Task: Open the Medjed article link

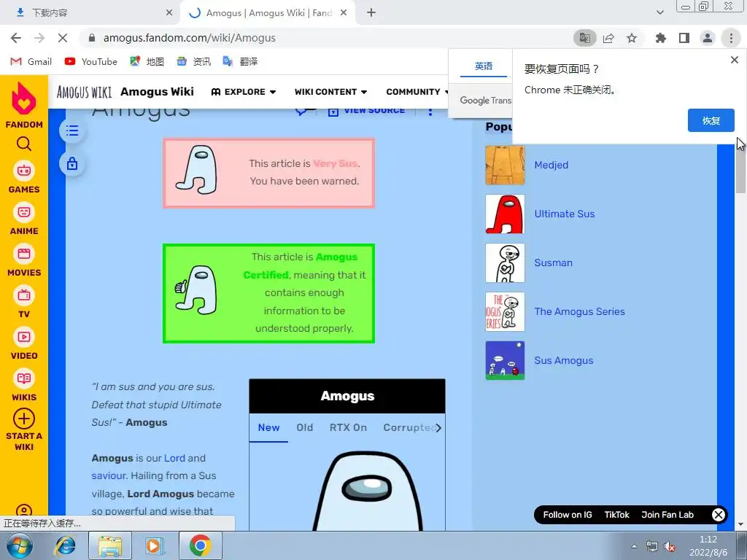Action: (551, 166)
